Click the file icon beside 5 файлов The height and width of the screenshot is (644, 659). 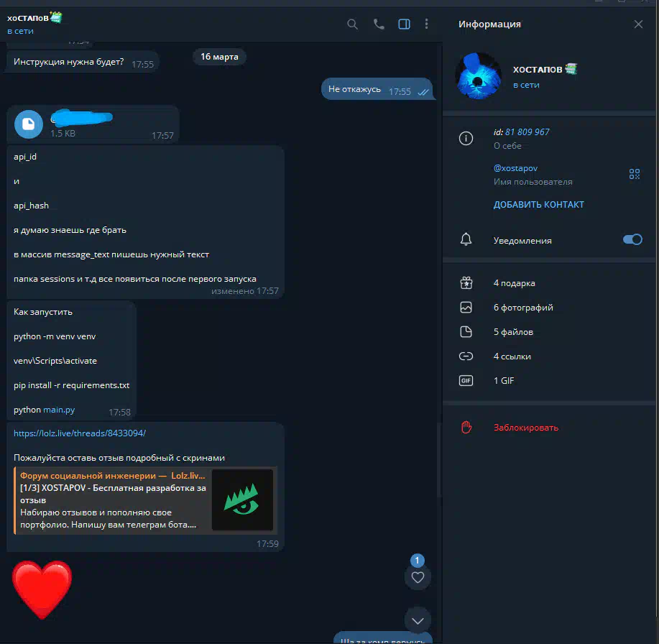pyautogui.click(x=466, y=331)
